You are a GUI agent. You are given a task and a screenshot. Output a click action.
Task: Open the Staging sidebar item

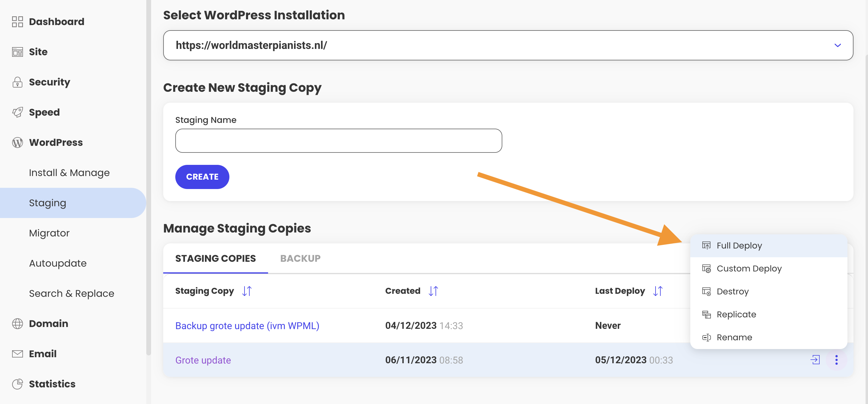(x=73, y=203)
